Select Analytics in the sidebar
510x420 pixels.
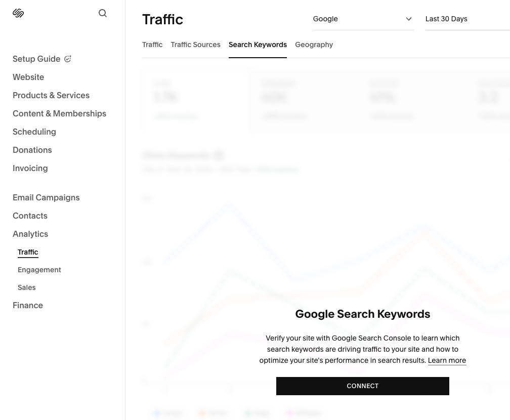pyautogui.click(x=30, y=234)
